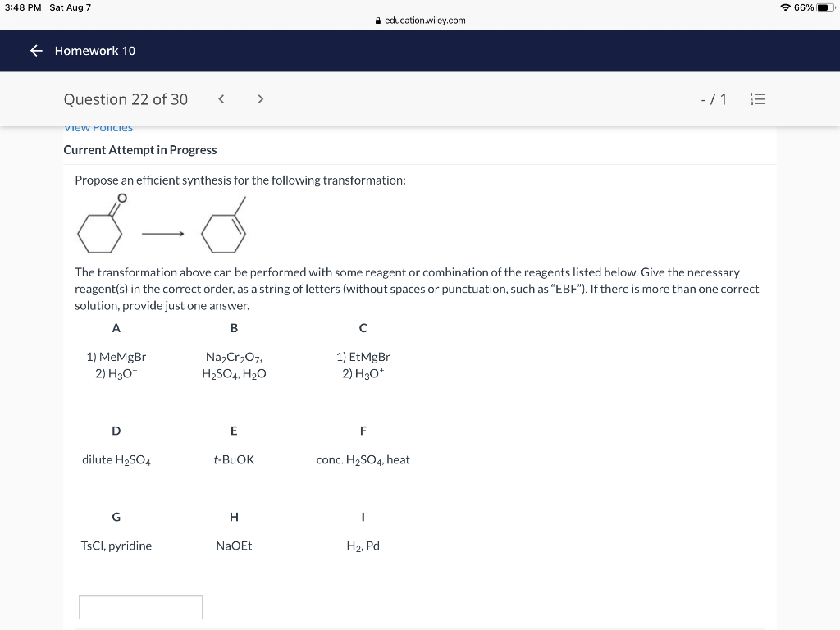Image resolution: width=840 pixels, height=630 pixels.
Task: Click reagent B Na2Cr2O7 text
Action: pyautogui.click(x=234, y=365)
